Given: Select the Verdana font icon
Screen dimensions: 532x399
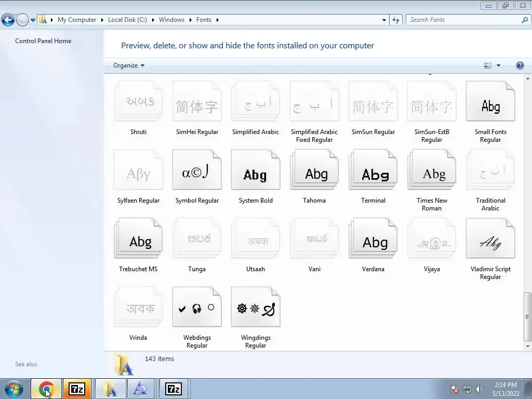Looking at the screenshot, I should [x=373, y=238].
